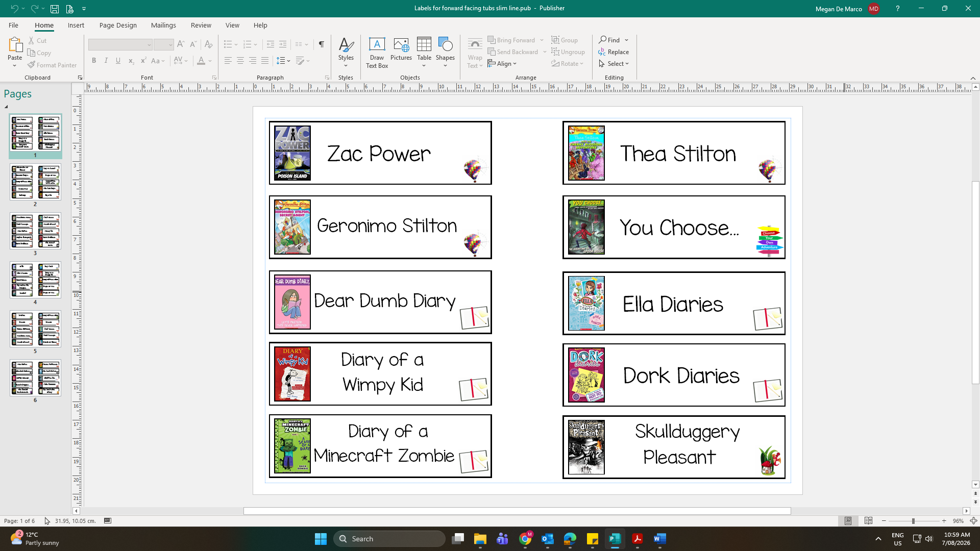Toggle special characters paragraph mark display
This screenshot has width=980, height=551.
pyautogui.click(x=322, y=44)
